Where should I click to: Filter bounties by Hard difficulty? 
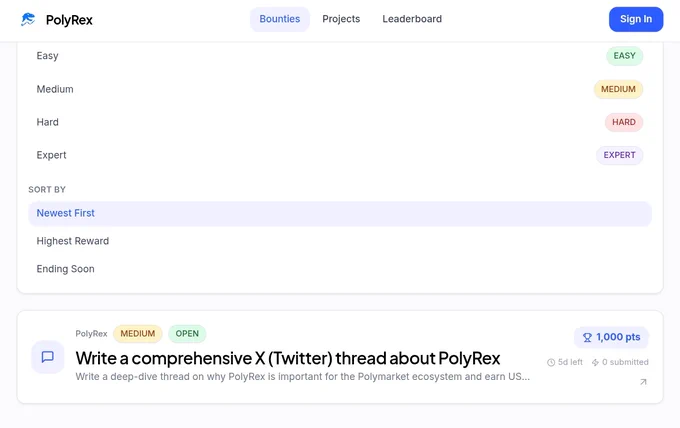pyautogui.click(x=340, y=122)
